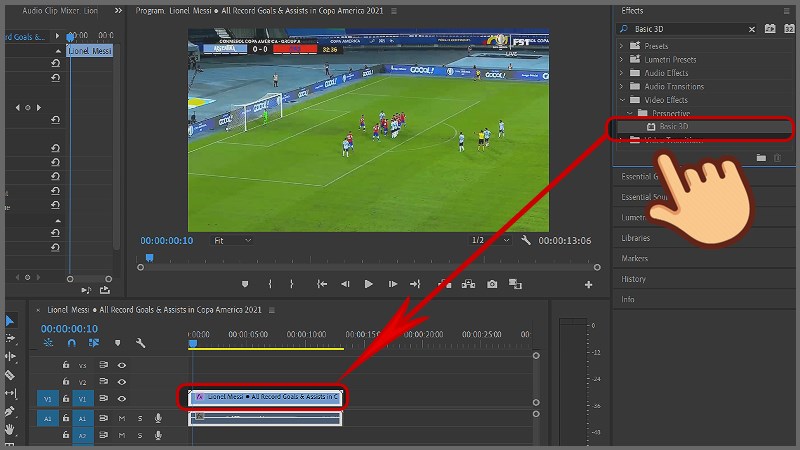Create new custom bin in Effects panel
800x450 pixels.
pyautogui.click(x=761, y=158)
